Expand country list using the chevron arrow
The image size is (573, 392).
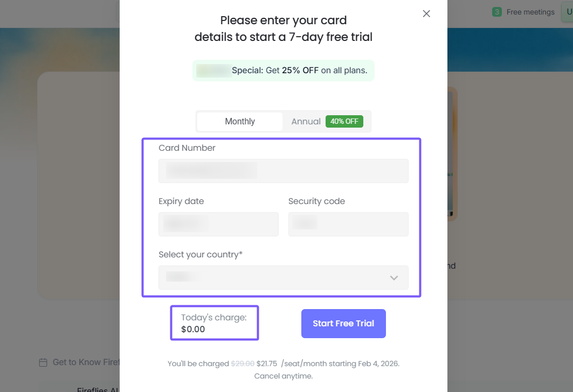coord(394,278)
